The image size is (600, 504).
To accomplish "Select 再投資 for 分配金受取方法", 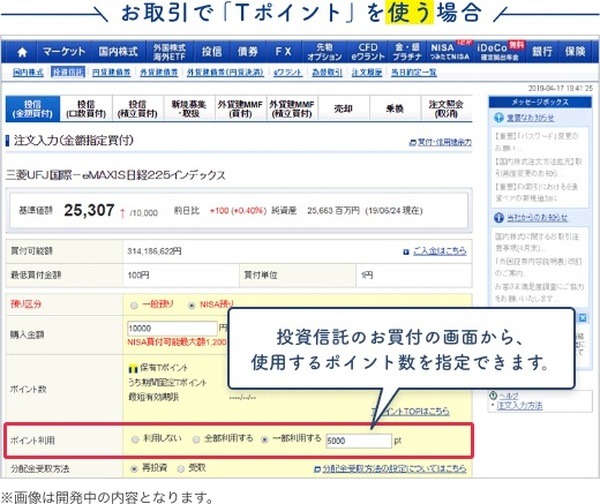I will click(x=134, y=468).
